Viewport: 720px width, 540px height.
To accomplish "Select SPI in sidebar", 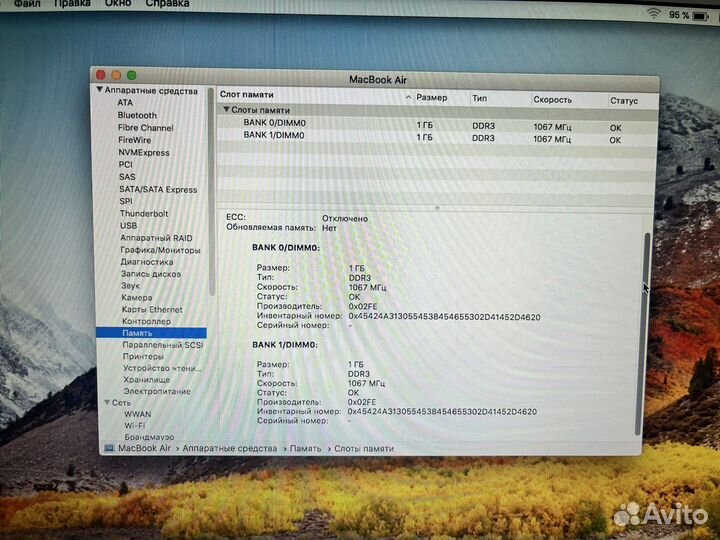I will pyautogui.click(x=126, y=201).
